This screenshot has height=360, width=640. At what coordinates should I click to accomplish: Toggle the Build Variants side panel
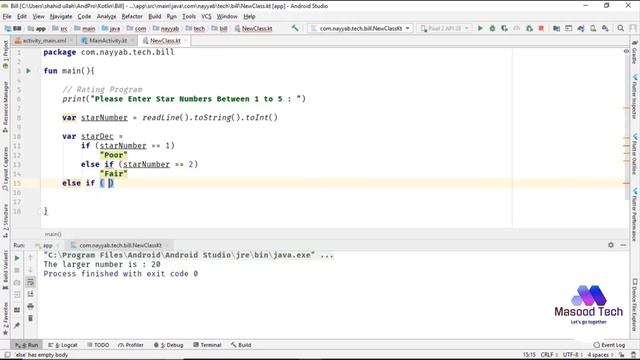pos(5,270)
